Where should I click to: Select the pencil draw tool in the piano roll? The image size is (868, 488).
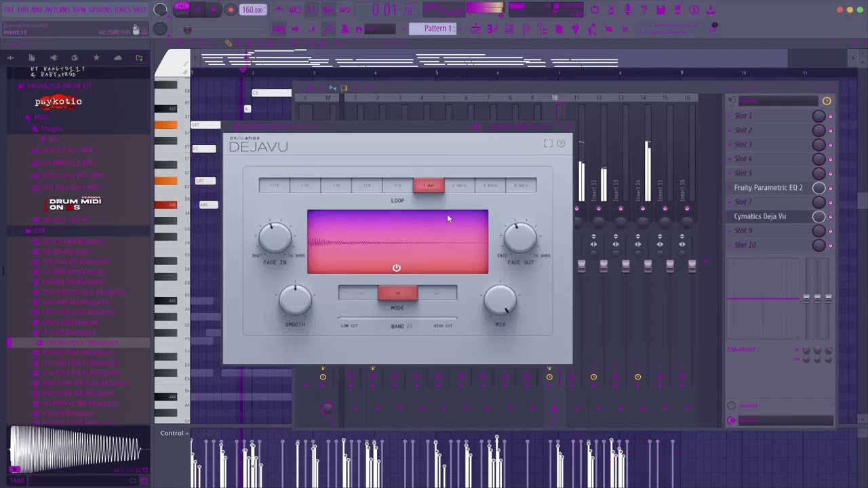pyautogui.click(x=229, y=43)
